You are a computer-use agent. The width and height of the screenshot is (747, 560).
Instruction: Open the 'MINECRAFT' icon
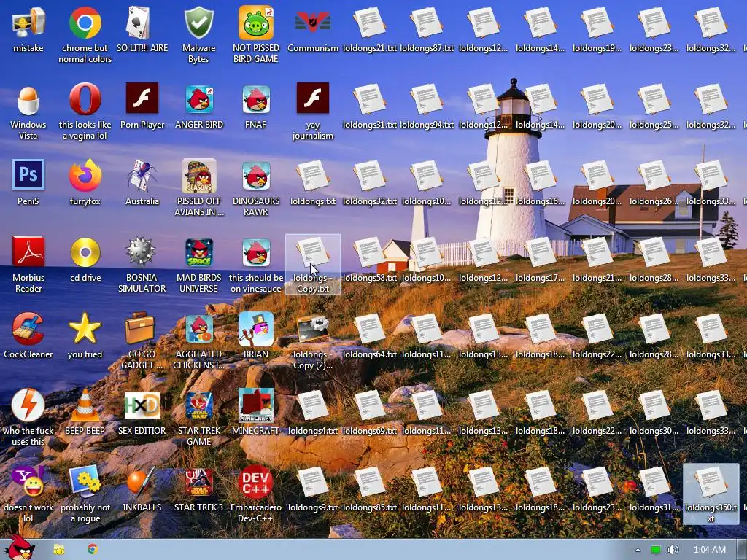256,405
